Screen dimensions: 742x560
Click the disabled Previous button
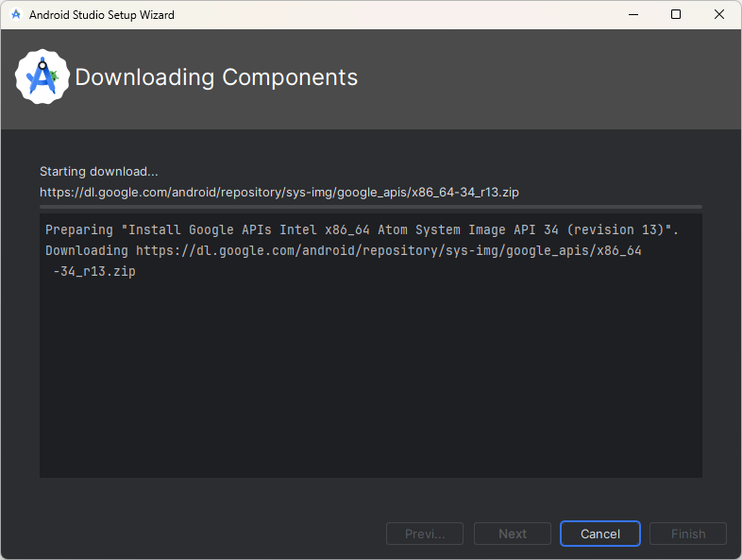[425, 534]
